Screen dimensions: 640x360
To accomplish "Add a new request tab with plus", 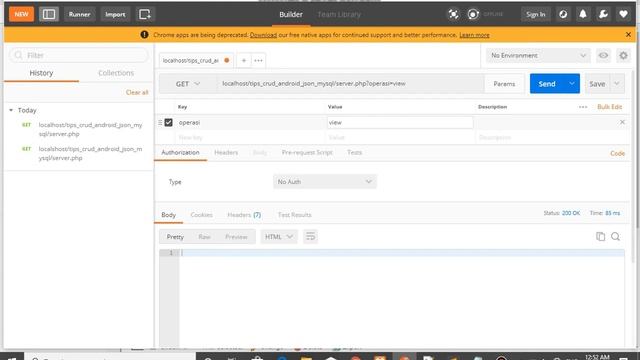I will [x=244, y=60].
